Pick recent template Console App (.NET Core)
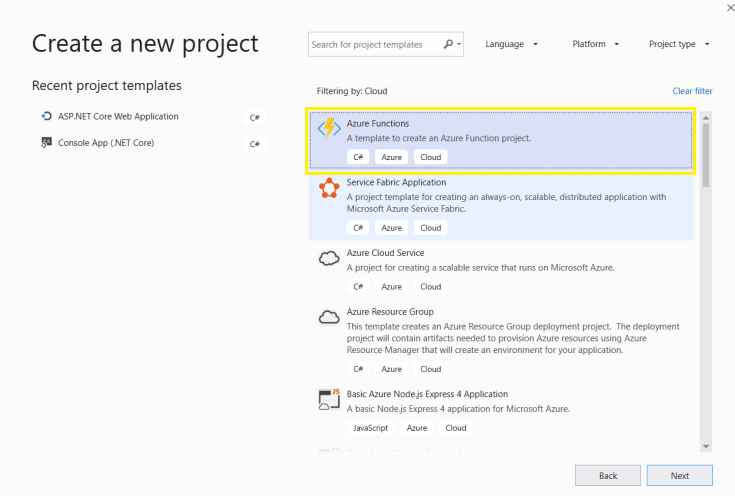The height and width of the screenshot is (496, 735). coord(106,143)
